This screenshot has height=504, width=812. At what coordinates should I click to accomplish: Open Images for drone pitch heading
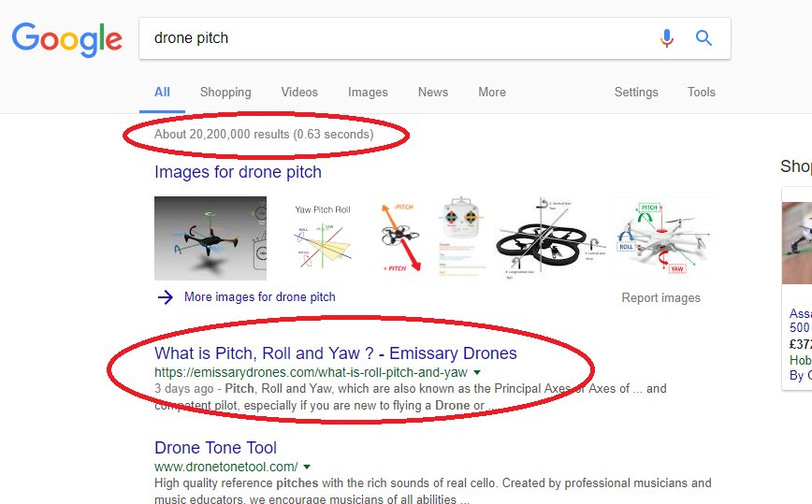(238, 172)
